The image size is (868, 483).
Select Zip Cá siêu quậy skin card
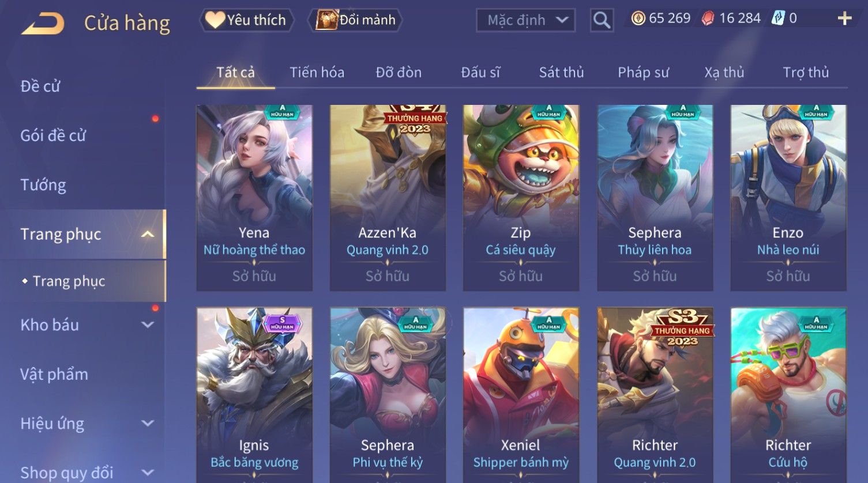coord(521,198)
